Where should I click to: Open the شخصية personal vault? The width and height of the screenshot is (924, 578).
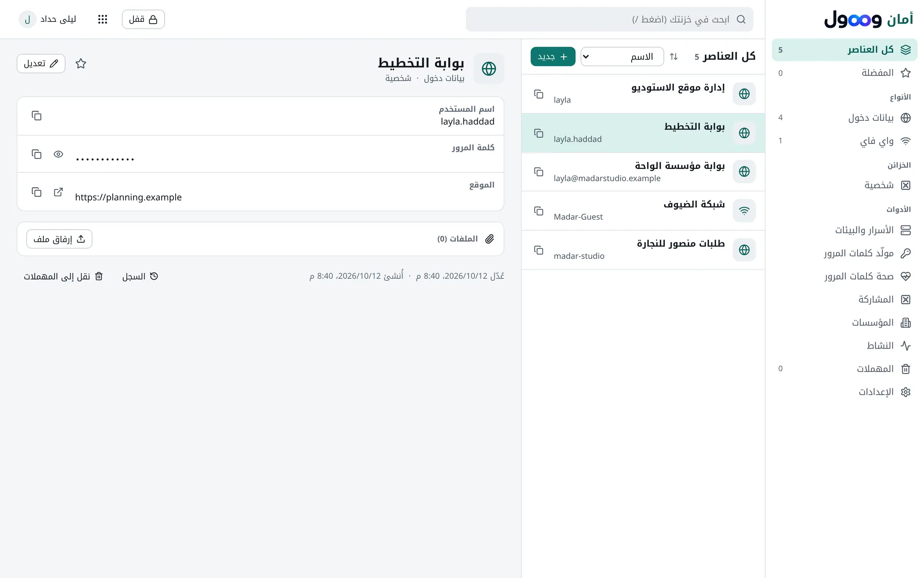(844, 185)
